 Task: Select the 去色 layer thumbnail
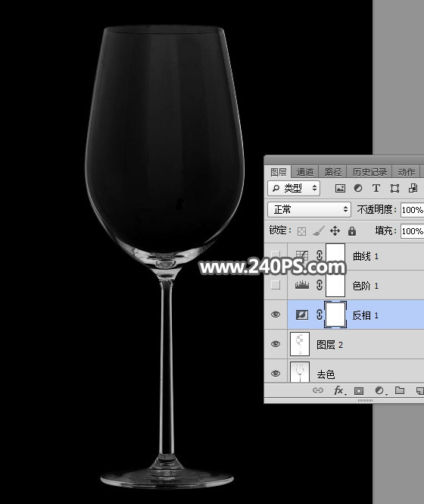click(x=300, y=372)
